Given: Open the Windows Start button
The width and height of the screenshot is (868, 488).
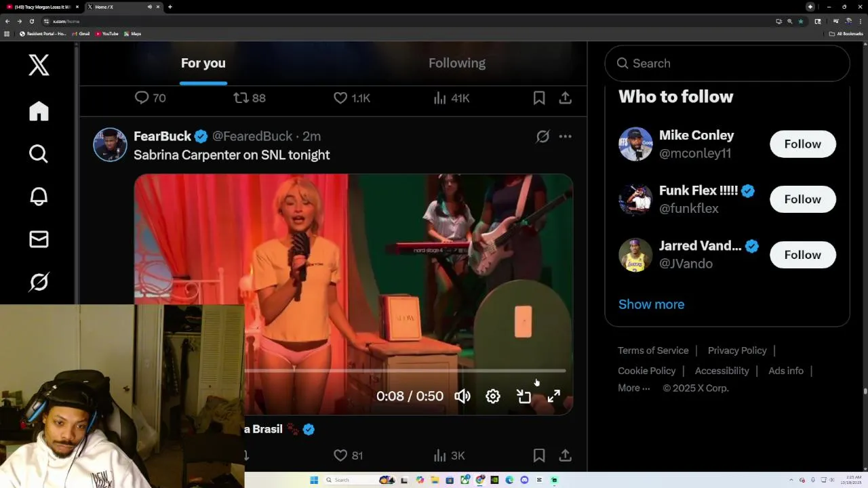Looking at the screenshot, I should (x=314, y=480).
